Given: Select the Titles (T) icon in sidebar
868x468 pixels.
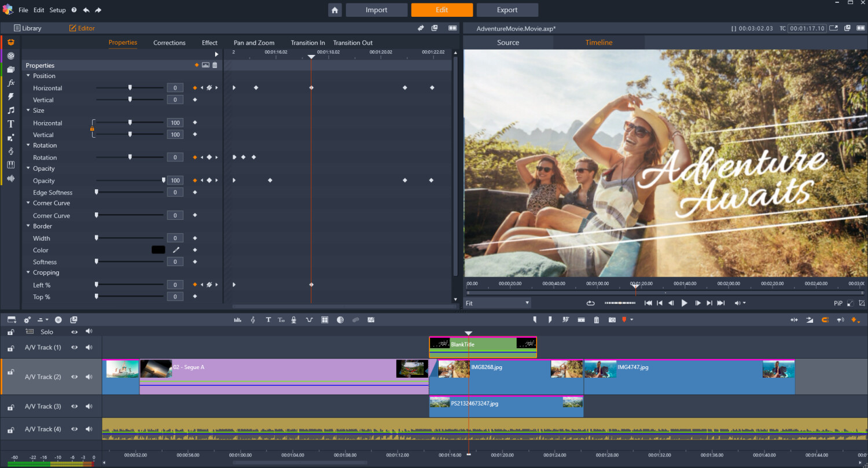Looking at the screenshot, I should tap(10, 124).
